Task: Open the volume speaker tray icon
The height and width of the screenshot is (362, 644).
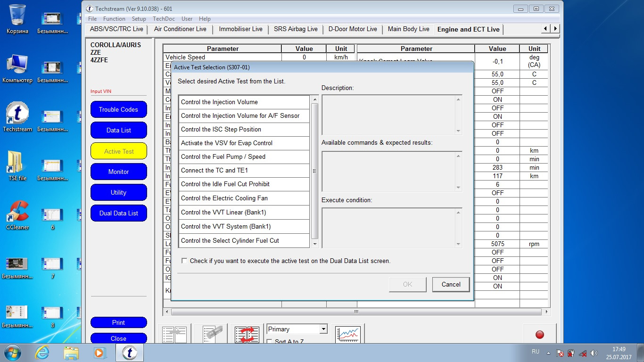Action: [594, 353]
